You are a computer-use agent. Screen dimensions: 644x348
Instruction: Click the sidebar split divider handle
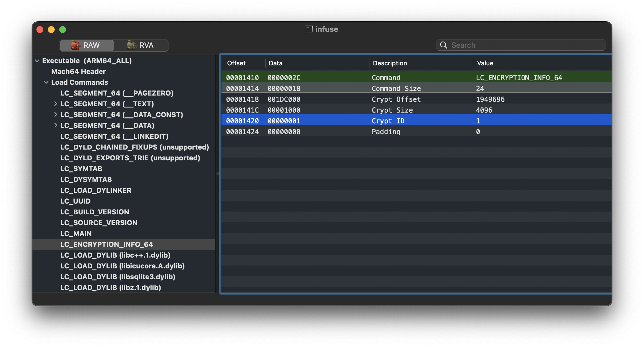[x=218, y=174]
